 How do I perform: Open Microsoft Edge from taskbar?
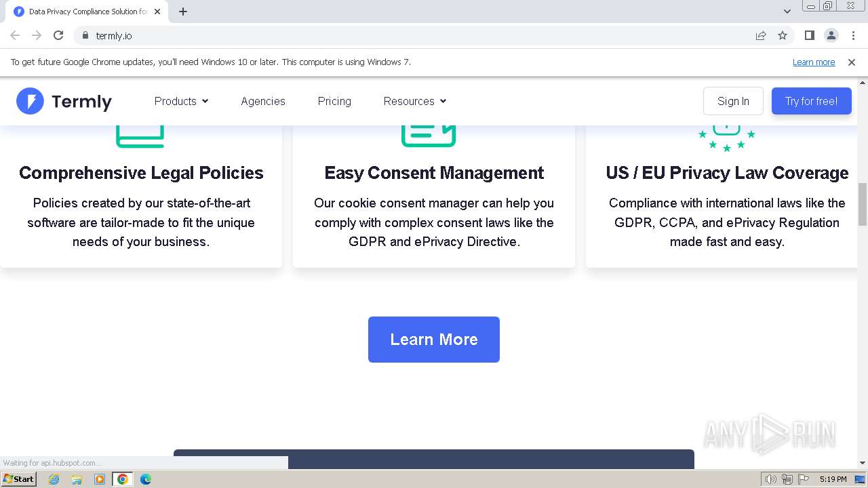(x=146, y=479)
